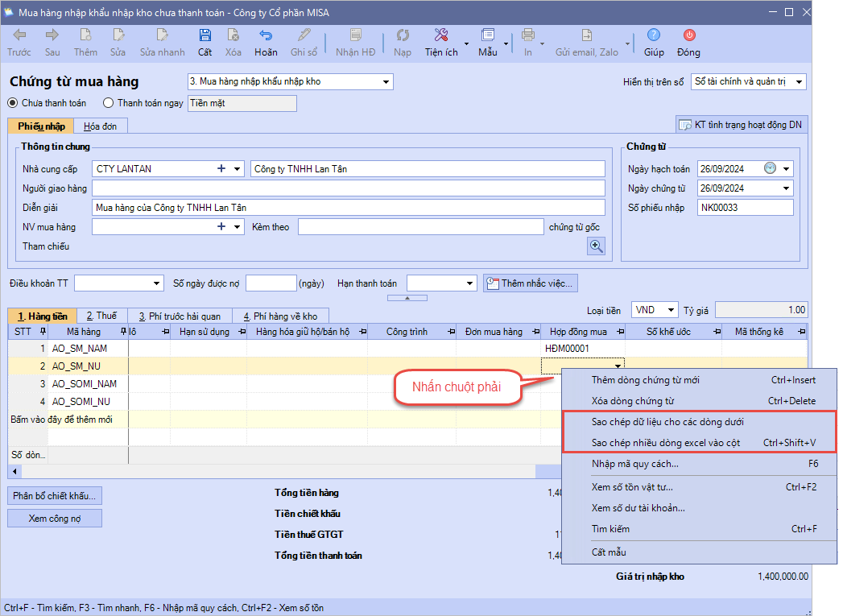Viewport: 843px width, 616px height.
Task: Expand the Điều khoản TT dropdown
Action: pyautogui.click(x=157, y=283)
